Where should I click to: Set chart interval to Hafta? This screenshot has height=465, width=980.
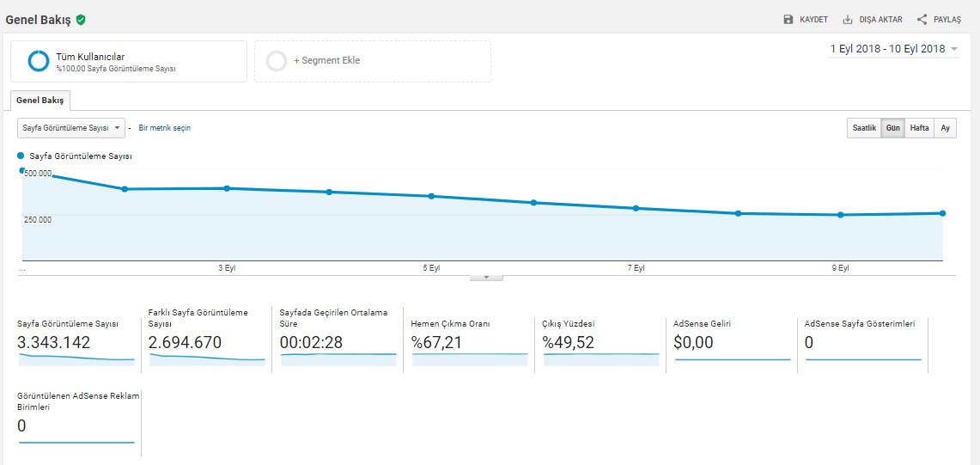[x=919, y=128]
